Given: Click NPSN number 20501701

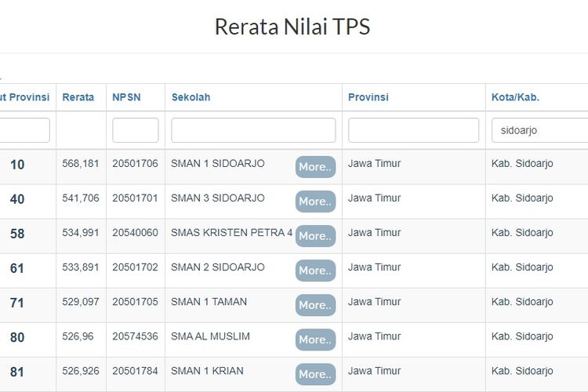Looking at the screenshot, I should 135,198.
